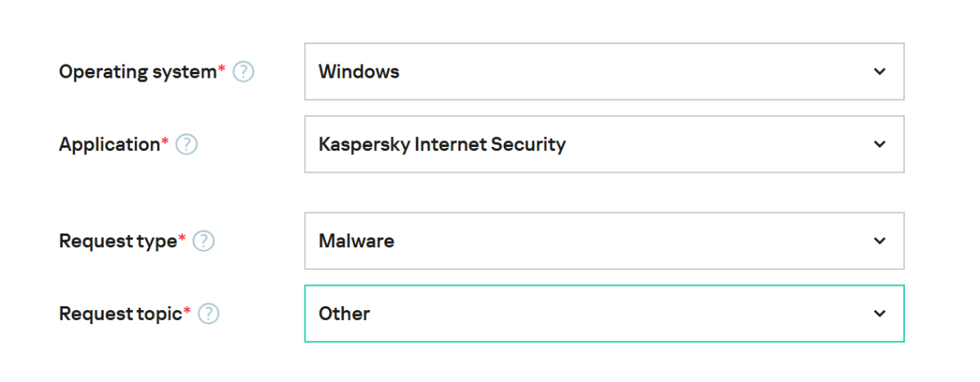Open the Application field help tooltip icon
The width and height of the screenshot is (980, 382).
tap(187, 144)
